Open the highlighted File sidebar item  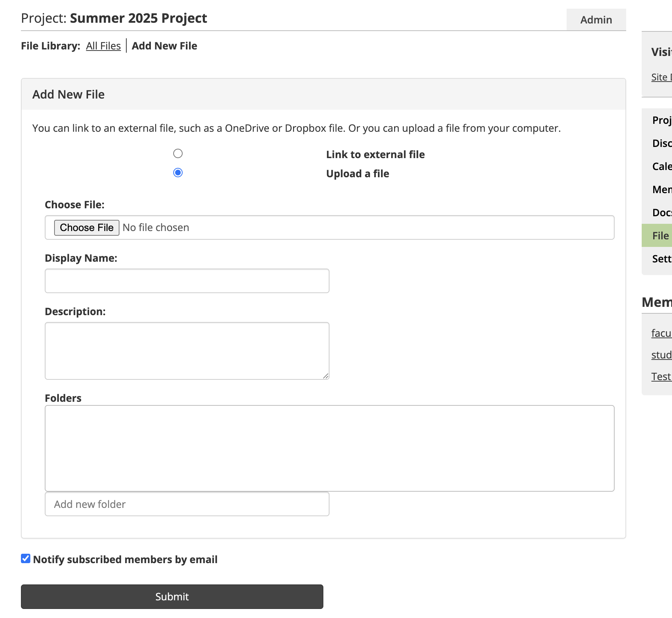[660, 236]
